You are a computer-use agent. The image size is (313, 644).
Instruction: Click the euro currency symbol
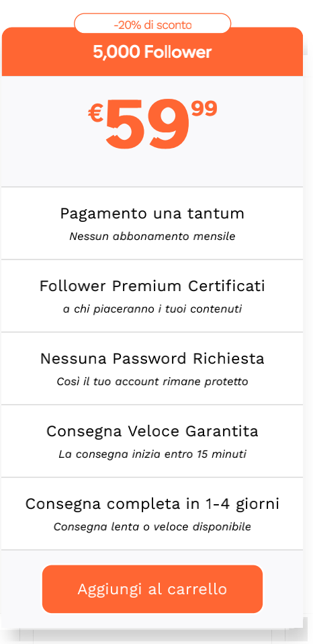tap(95, 113)
